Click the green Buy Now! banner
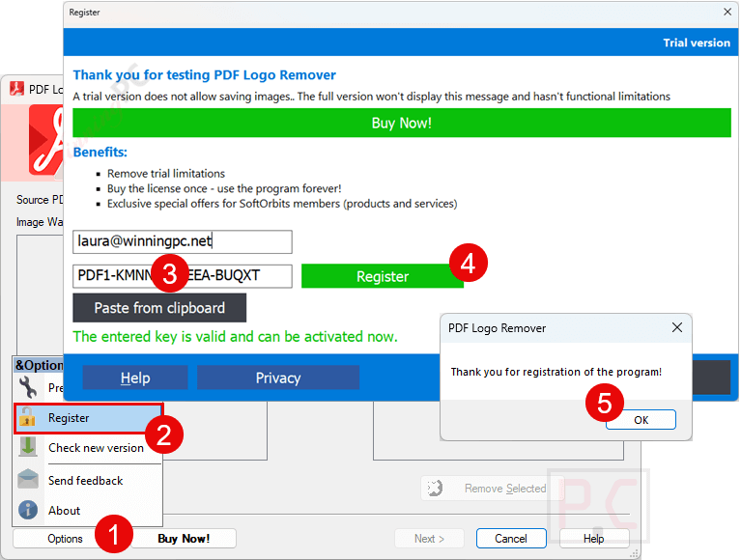This screenshot has width=741, height=560. pyautogui.click(x=402, y=123)
